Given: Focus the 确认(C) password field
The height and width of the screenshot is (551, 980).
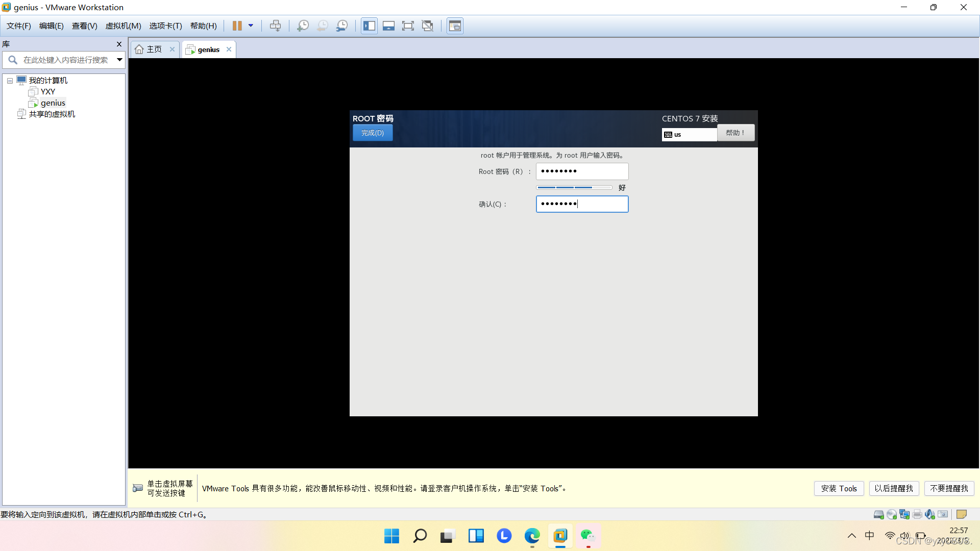Looking at the screenshot, I should [x=582, y=204].
